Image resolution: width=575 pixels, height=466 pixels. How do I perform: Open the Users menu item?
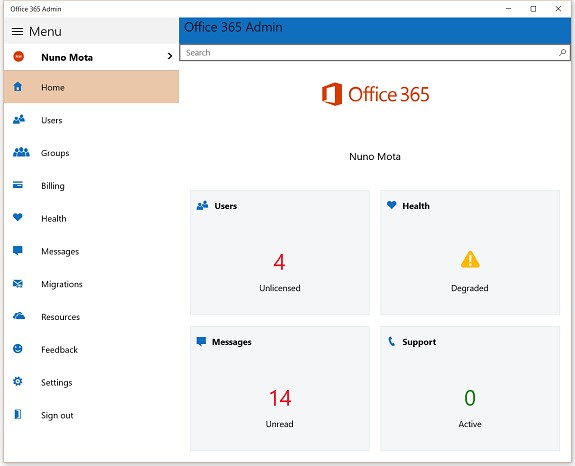point(91,120)
